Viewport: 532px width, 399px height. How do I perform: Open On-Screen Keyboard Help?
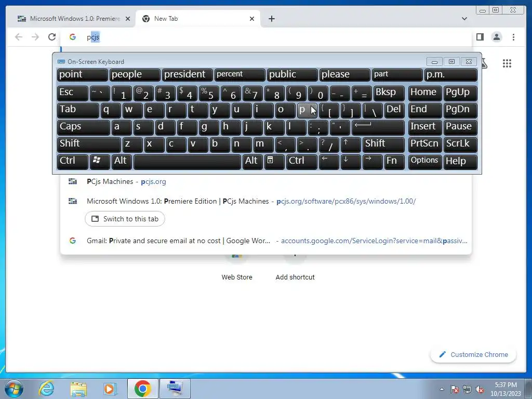click(x=460, y=162)
